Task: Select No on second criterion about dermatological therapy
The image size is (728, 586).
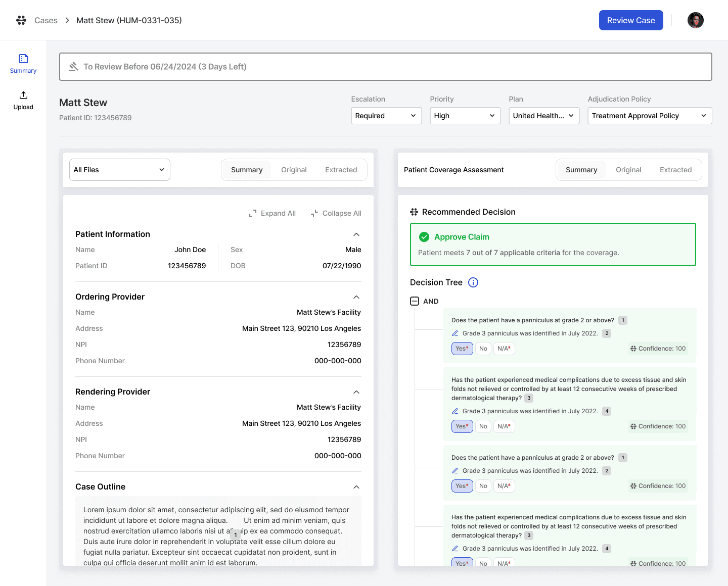Action: coord(483,426)
